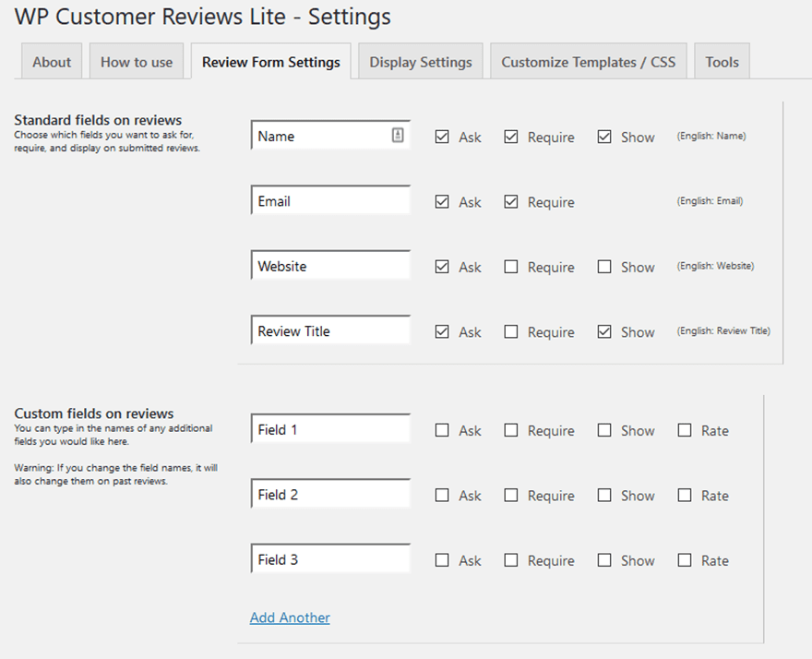The height and width of the screenshot is (659, 812).
Task: Enable Require for the Website field
Action: 511,267
